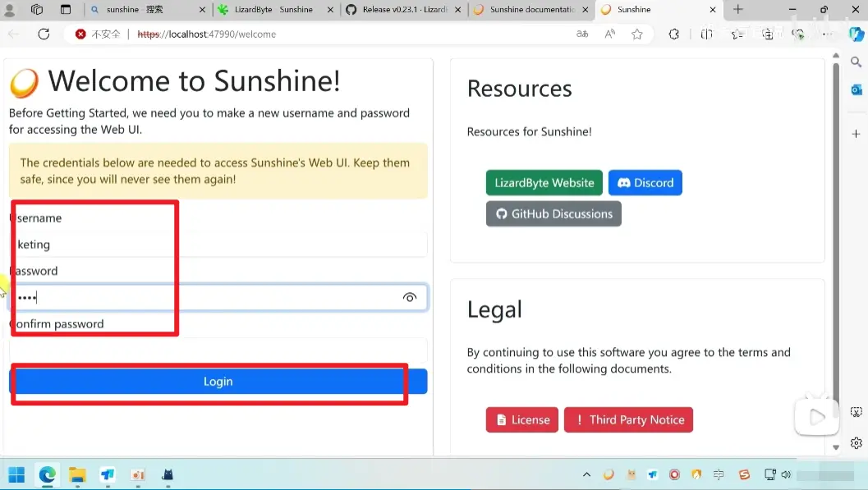Click the blue Login button
Screen dimensions: 868x490
tap(218, 382)
